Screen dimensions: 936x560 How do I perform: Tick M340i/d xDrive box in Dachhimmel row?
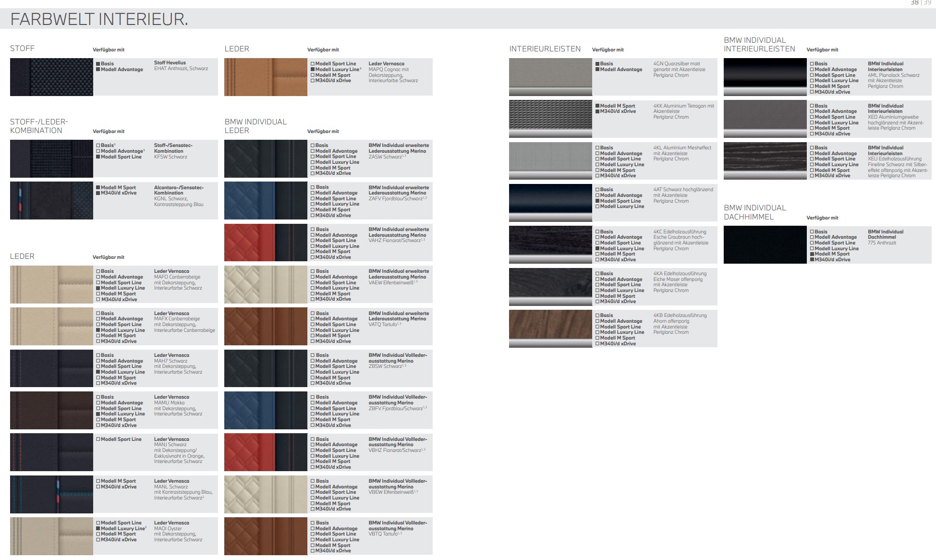pyautogui.click(x=812, y=260)
